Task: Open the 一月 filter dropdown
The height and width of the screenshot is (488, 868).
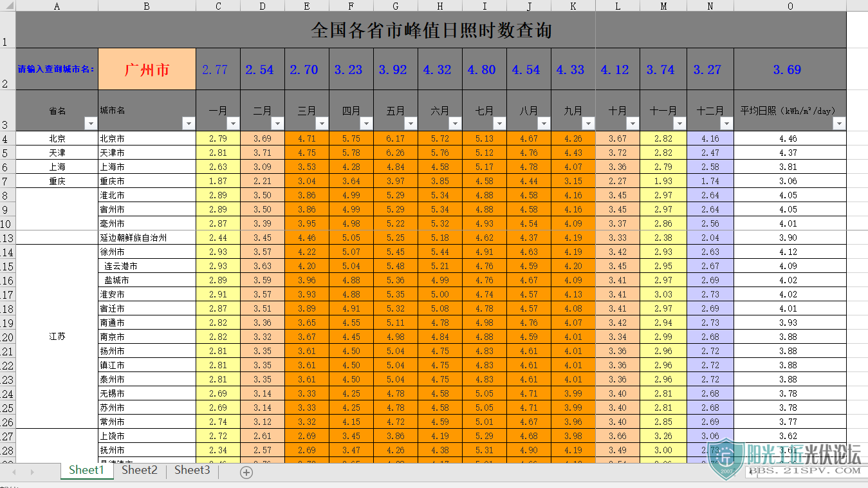Action: 233,124
